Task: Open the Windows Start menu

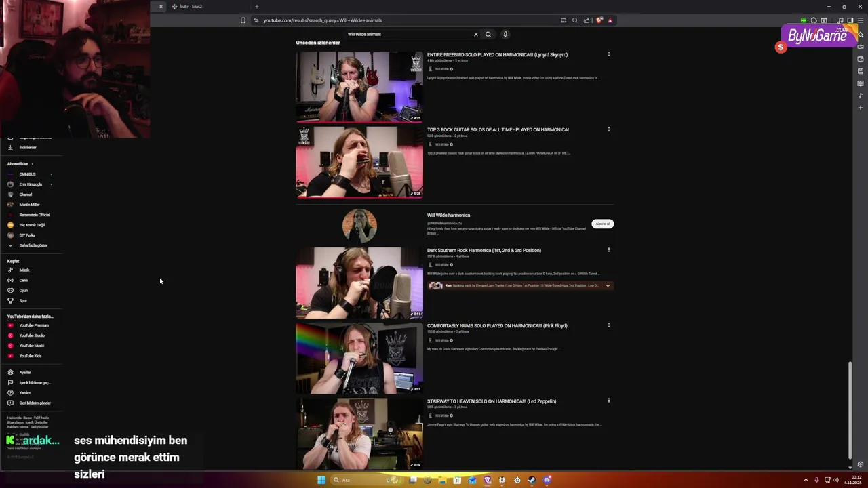Action: click(321, 480)
